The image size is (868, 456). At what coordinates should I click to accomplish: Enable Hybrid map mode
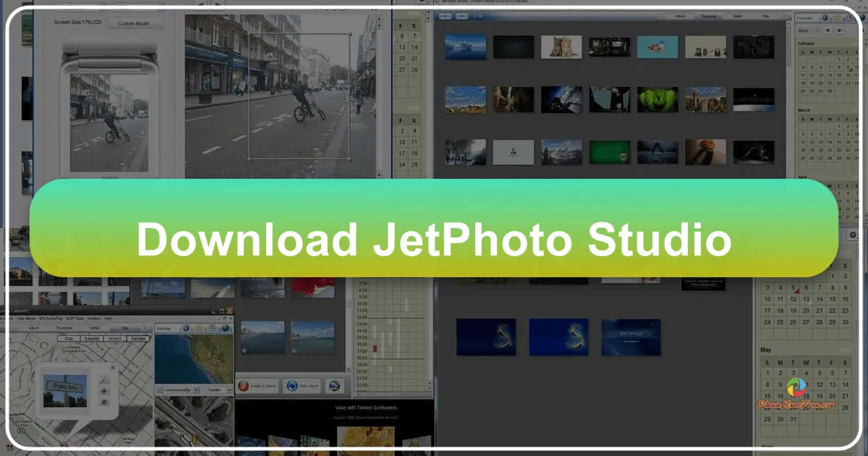coord(114,339)
